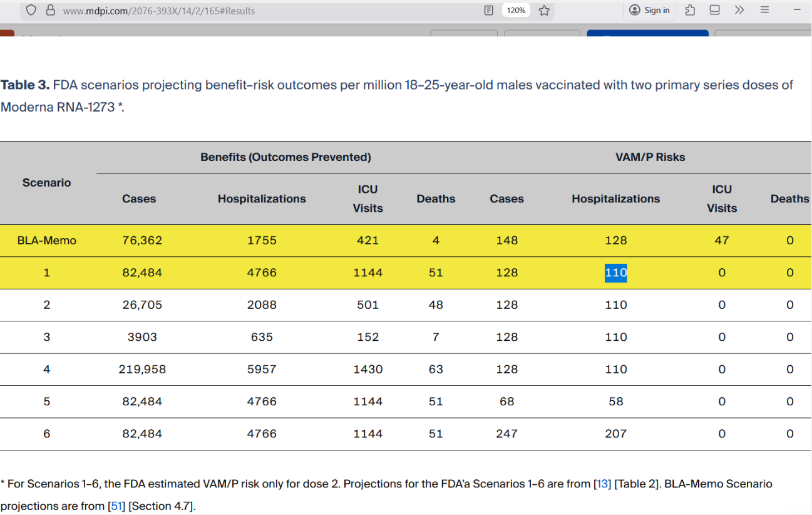Click the 152 ICU visits cell

coord(368,337)
